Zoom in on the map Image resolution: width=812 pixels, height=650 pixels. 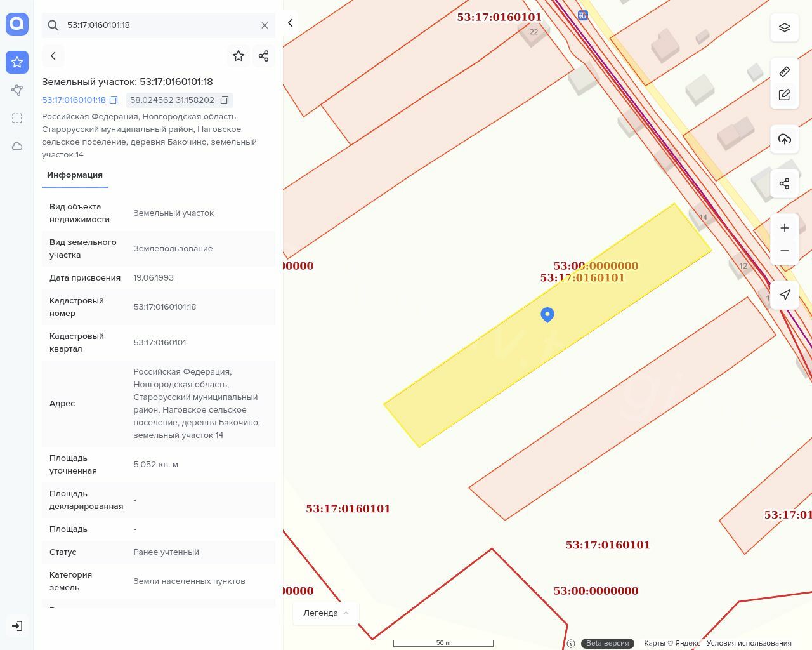(785, 228)
